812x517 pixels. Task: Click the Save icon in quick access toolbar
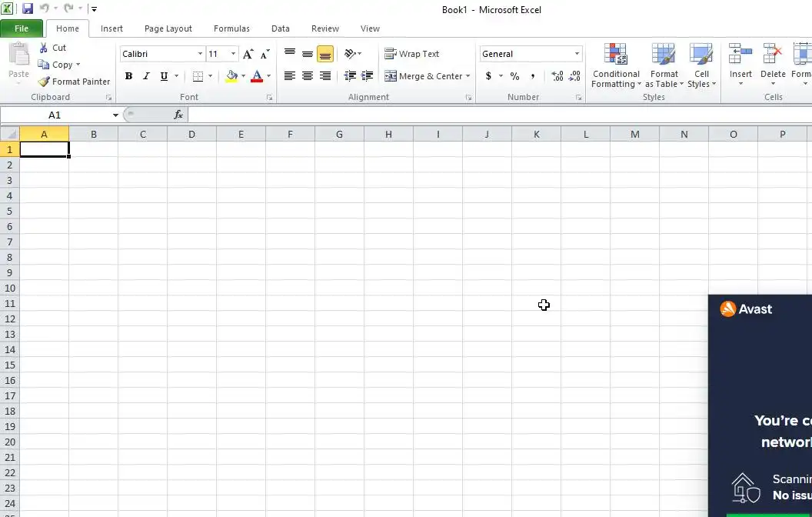pos(28,8)
